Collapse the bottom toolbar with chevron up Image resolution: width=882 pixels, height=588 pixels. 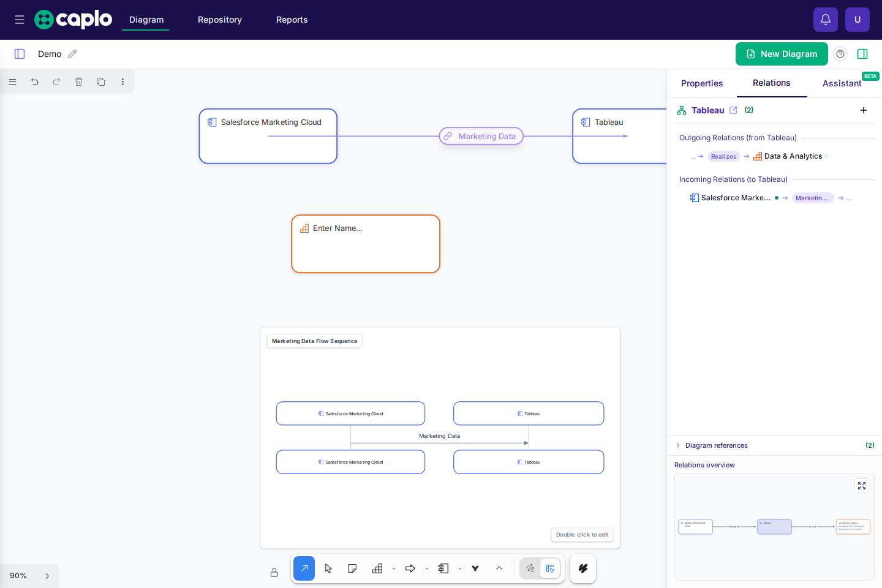(499, 568)
